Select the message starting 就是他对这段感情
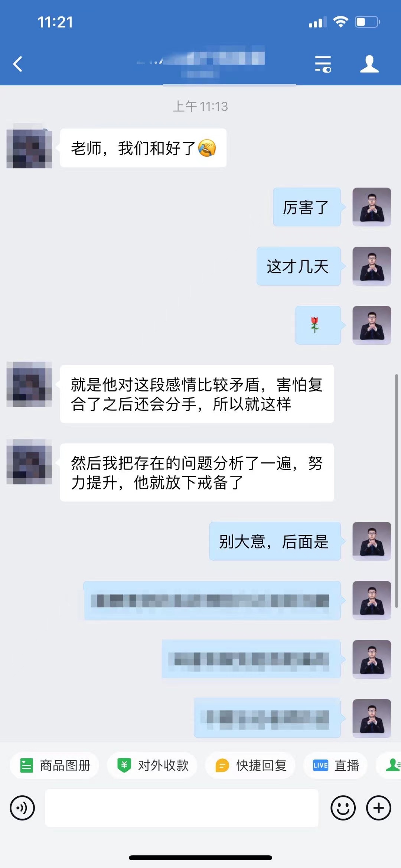This screenshot has height=868, width=401. (197, 394)
